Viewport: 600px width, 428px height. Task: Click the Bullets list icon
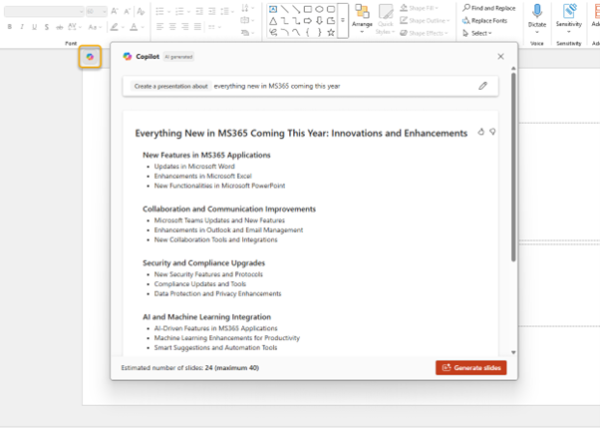pos(160,11)
